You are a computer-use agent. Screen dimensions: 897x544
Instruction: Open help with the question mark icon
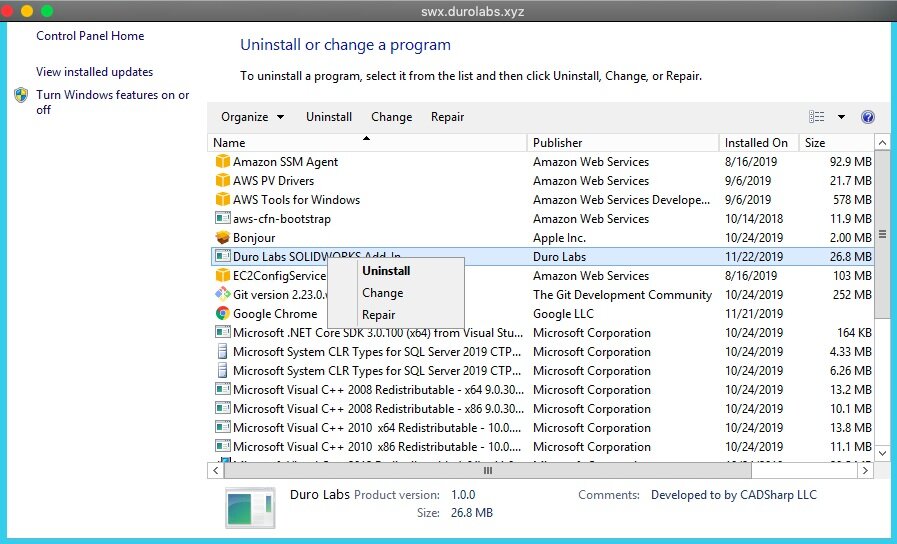pyautogui.click(x=867, y=117)
